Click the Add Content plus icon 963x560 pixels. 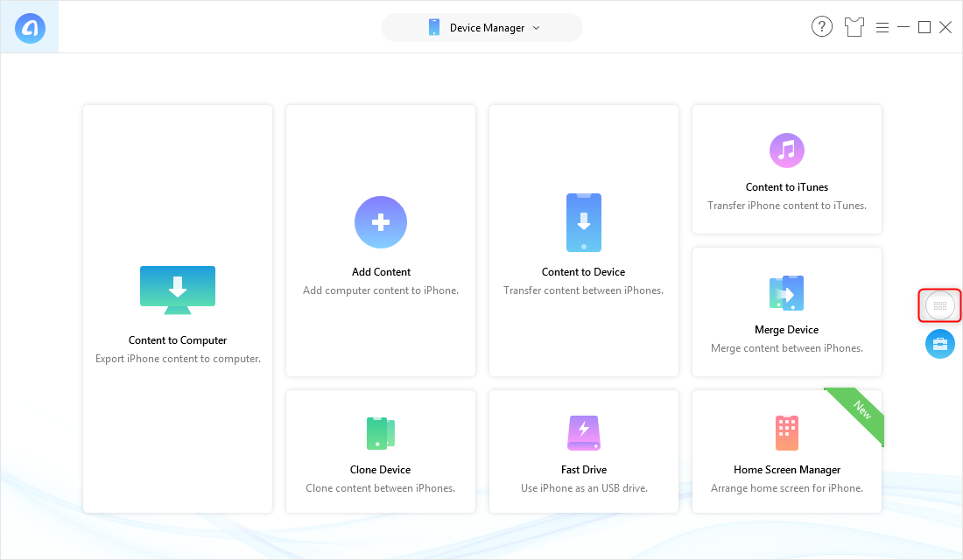click(x=381, y=222)
